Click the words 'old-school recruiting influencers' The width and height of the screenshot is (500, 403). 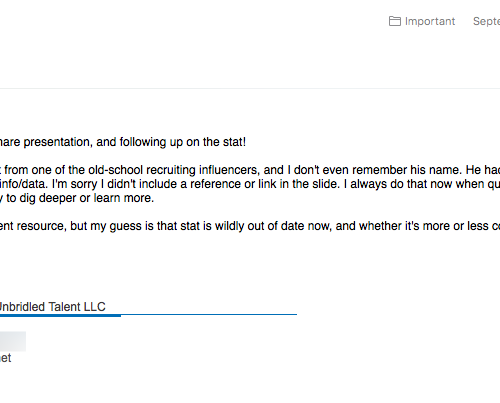[x=173, y=170]
